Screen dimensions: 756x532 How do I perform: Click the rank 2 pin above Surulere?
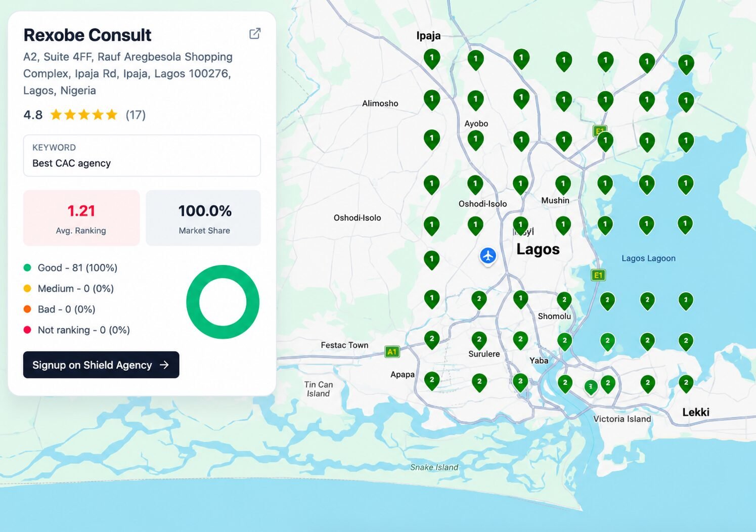(479, 340)
